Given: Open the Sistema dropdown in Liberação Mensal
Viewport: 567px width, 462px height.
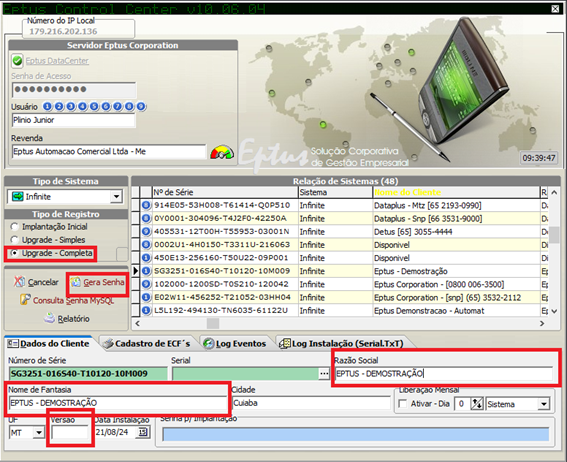Looking at the screenshot, I should [x=543, y=404].
